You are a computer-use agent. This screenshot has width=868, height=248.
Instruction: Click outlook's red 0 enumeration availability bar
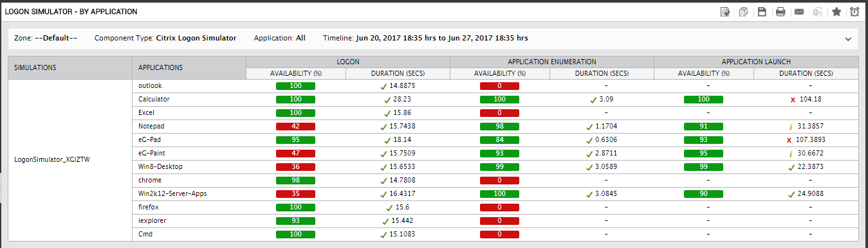(x=499, y=86)
